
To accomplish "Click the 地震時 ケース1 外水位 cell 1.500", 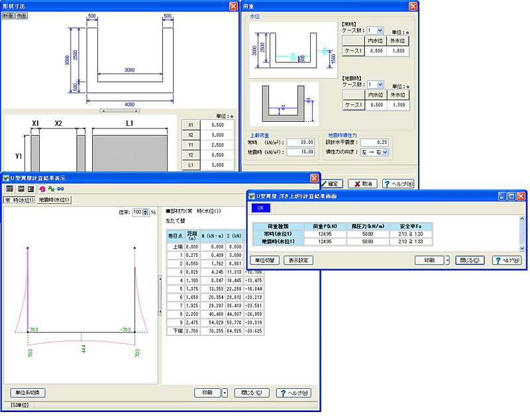I will pos(399,105).
